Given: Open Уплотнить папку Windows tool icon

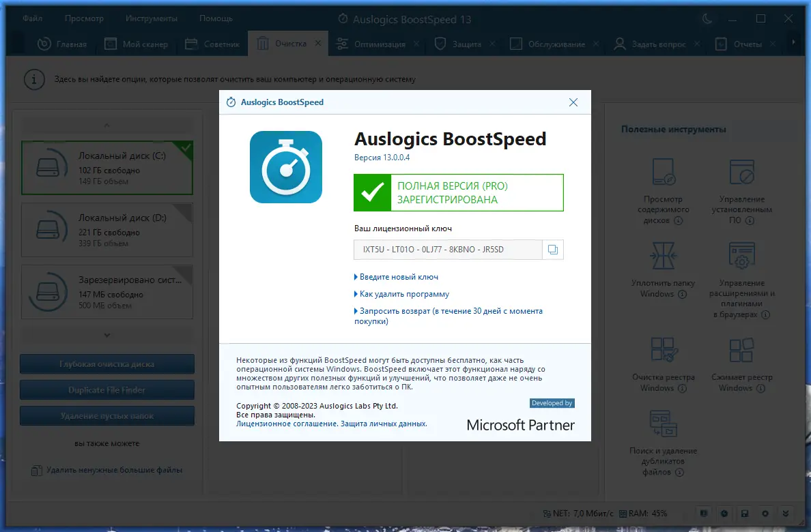Looking at the screenshot, I should (x=663, y=256).
